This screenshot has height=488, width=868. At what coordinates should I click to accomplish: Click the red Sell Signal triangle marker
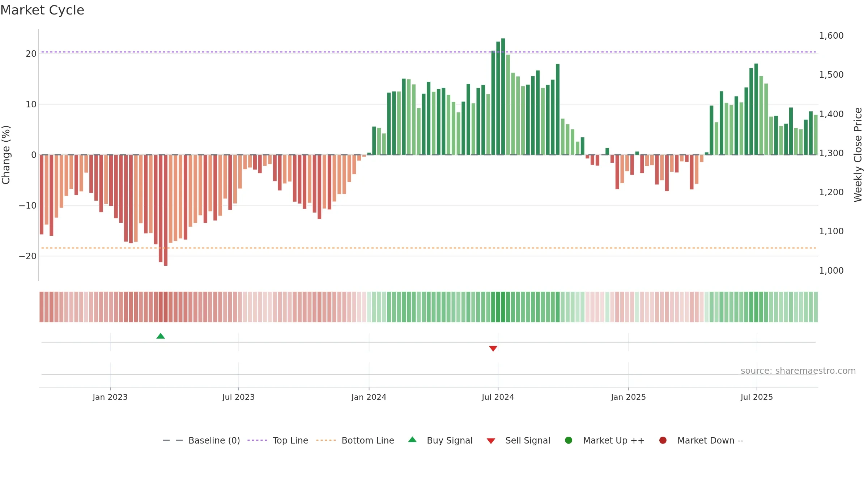(x=493, y=348)
